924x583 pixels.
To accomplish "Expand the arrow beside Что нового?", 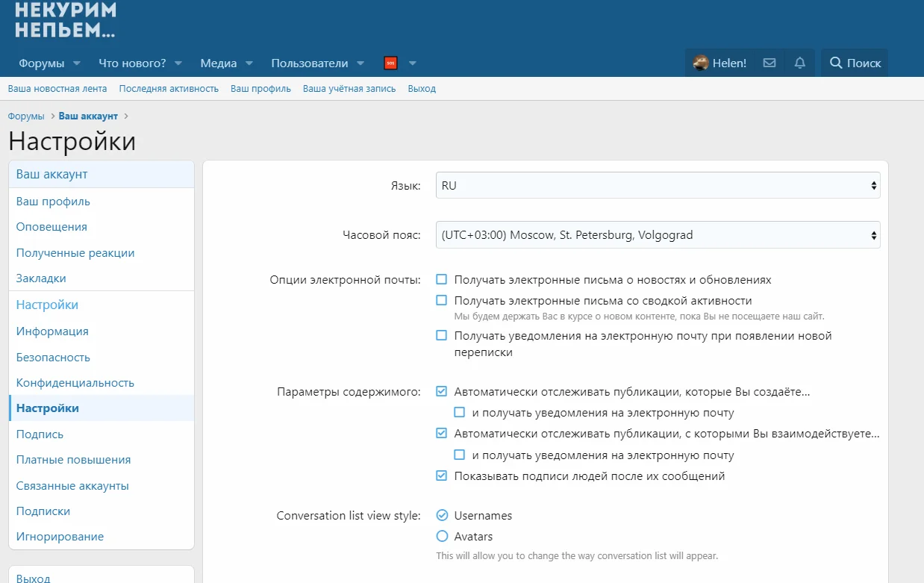I will (180, 63).
